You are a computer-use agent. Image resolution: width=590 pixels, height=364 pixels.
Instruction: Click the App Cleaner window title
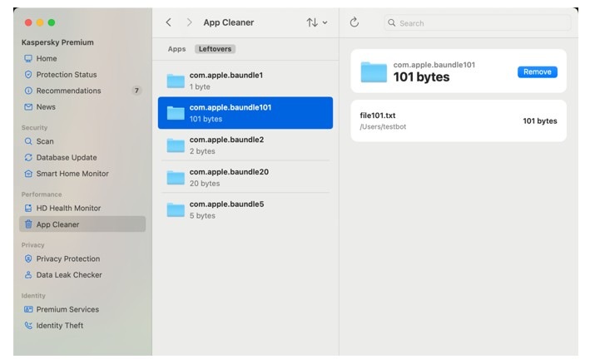tap(228, 22)
